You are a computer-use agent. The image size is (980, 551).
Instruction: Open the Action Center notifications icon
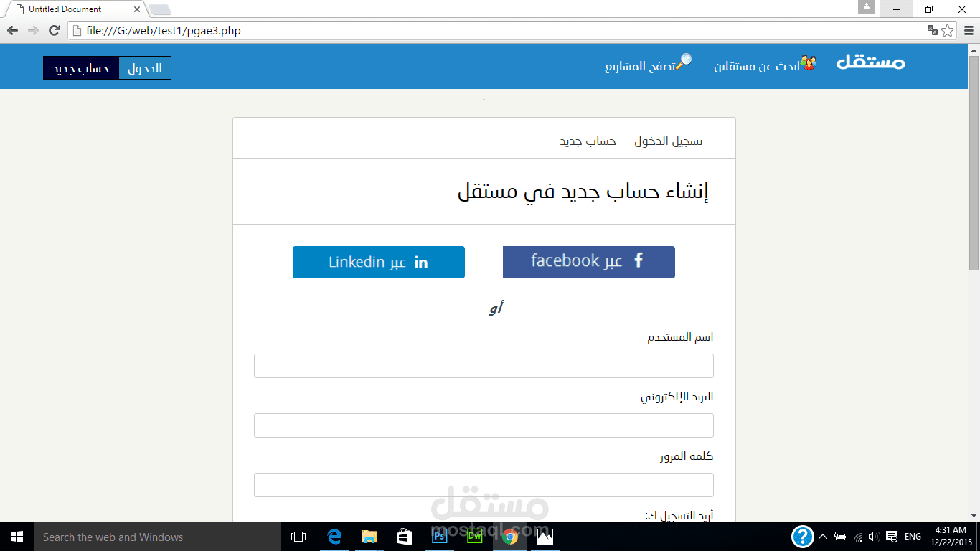[892, 537]
